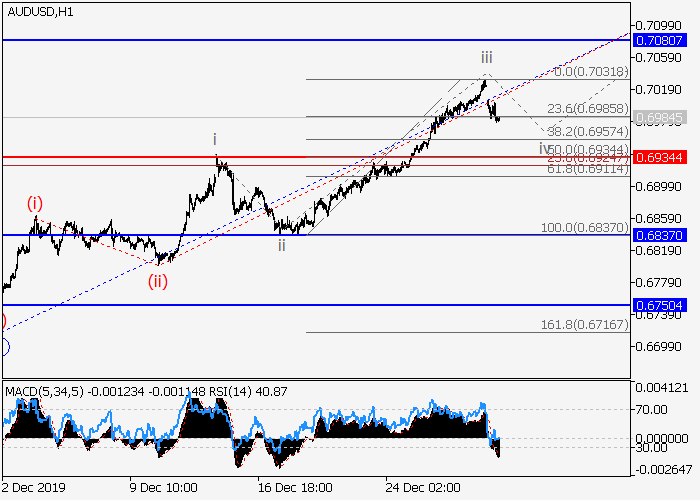Click the brown wave iii label at top
The image size is (700, 500).
pos(487,58)
